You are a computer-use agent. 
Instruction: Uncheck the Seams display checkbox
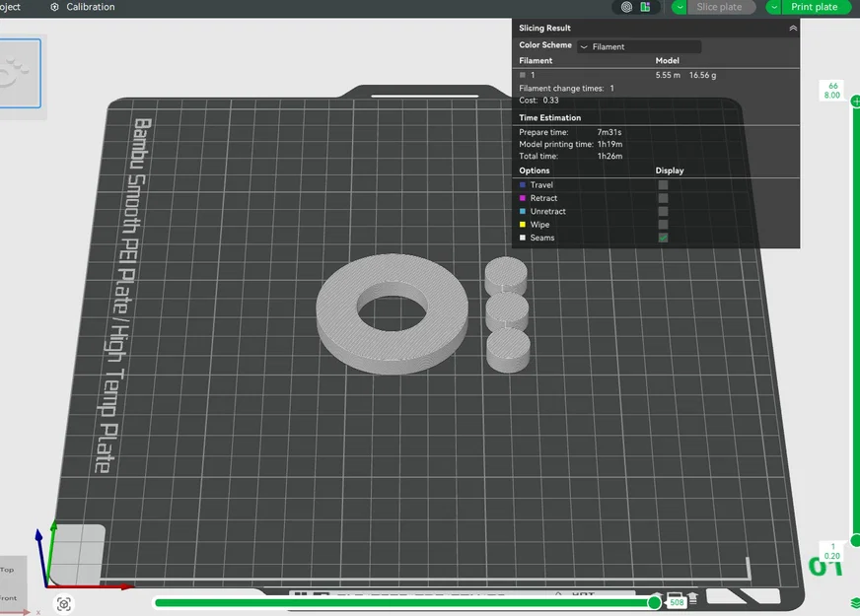tap(663, 238)
